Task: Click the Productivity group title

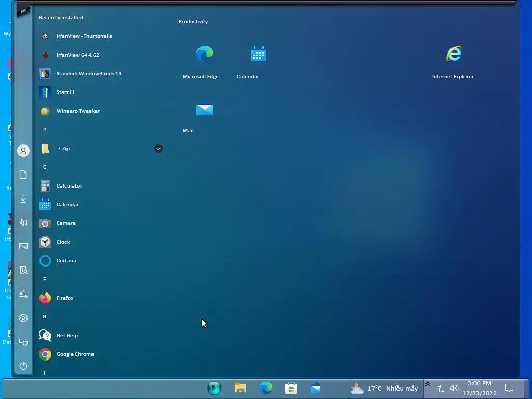Action: tap(193, 22)
